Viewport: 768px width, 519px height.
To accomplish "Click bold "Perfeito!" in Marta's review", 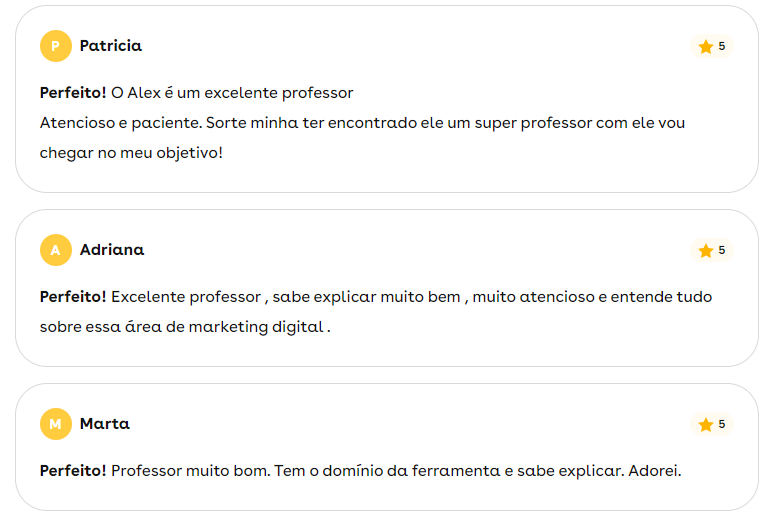I will [x=73, y=471].
